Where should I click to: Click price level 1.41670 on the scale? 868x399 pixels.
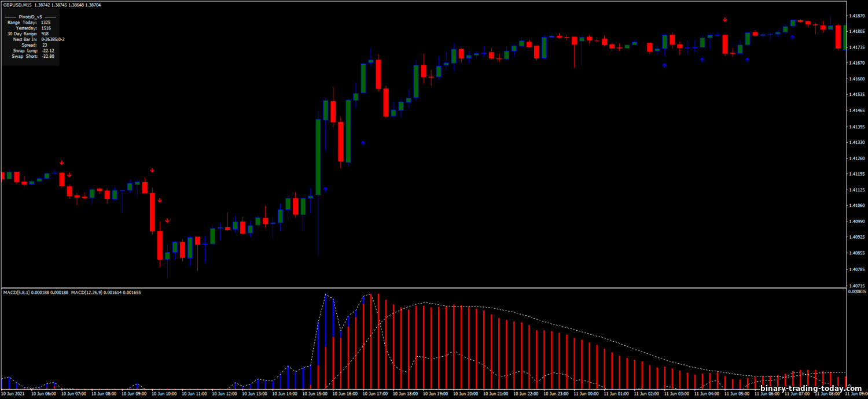tap(856, 63)
